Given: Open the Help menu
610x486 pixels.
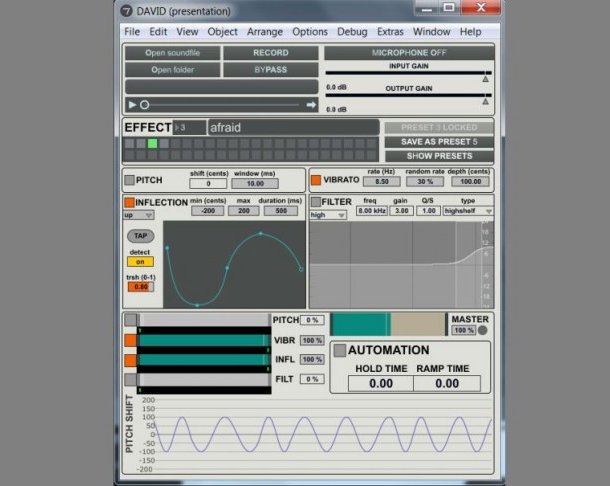Looking at the screenshot, I should (470, 32).
